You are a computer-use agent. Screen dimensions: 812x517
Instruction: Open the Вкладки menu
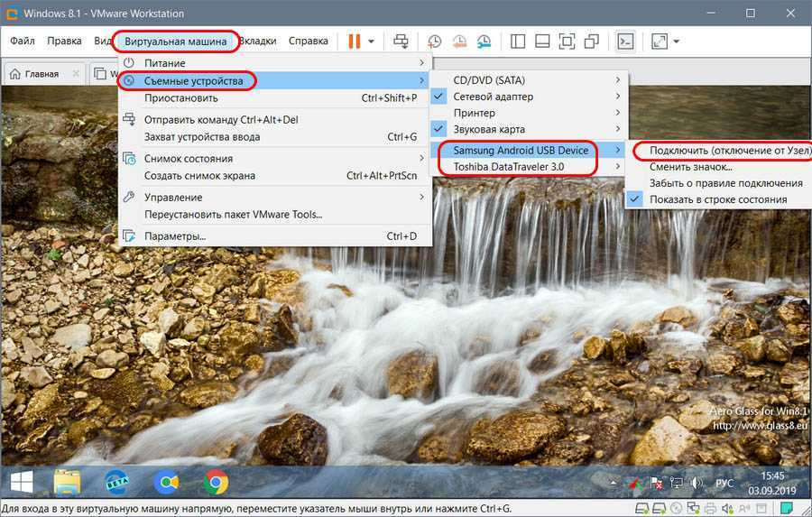[258, 41]
